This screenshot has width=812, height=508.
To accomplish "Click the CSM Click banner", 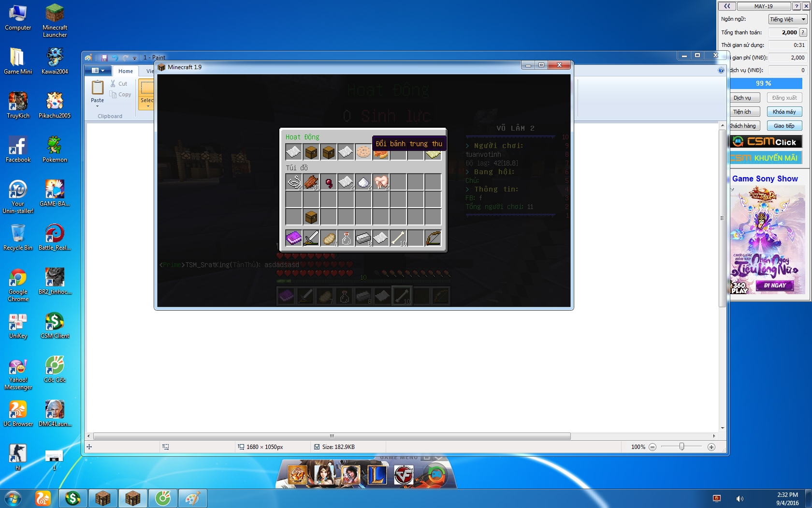I will 766,141.
